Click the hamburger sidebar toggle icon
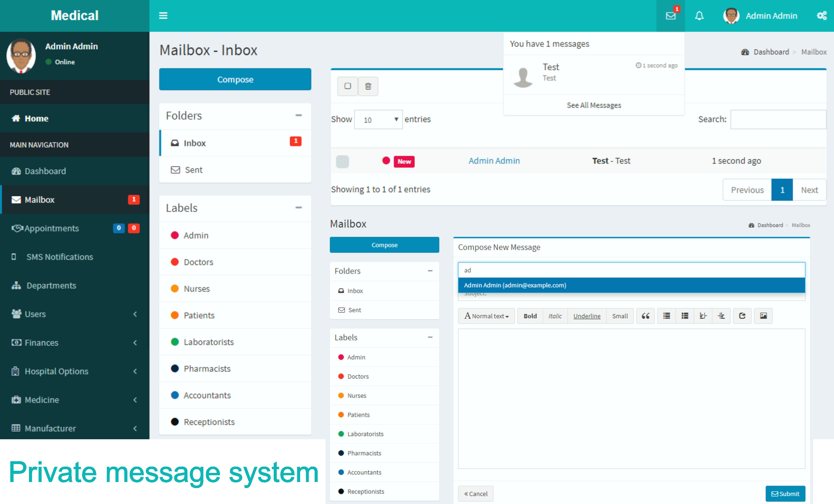Image resolution: width=834 pixels, height=504 pixels. click(163, 16)
